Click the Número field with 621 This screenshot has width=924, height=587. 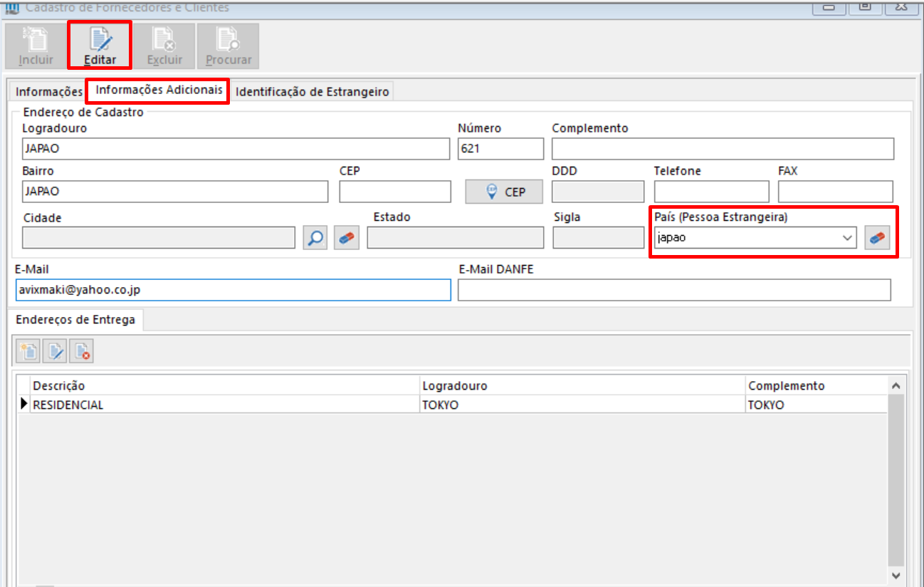coord(501,149)
